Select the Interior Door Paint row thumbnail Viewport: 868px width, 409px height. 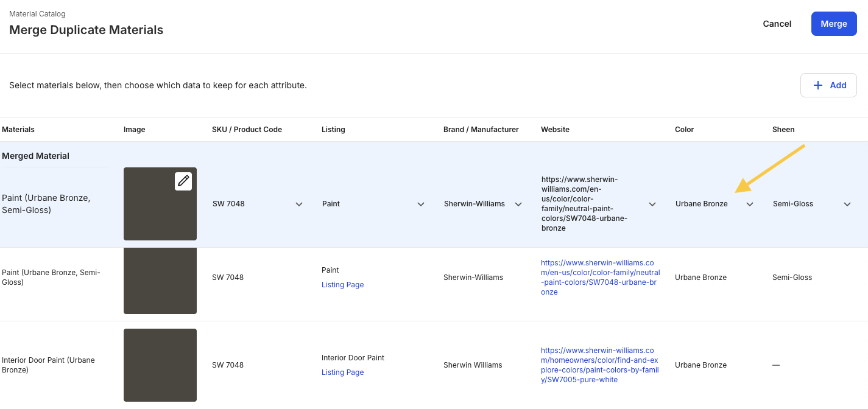pyautogui.click(x=160, y=365)
